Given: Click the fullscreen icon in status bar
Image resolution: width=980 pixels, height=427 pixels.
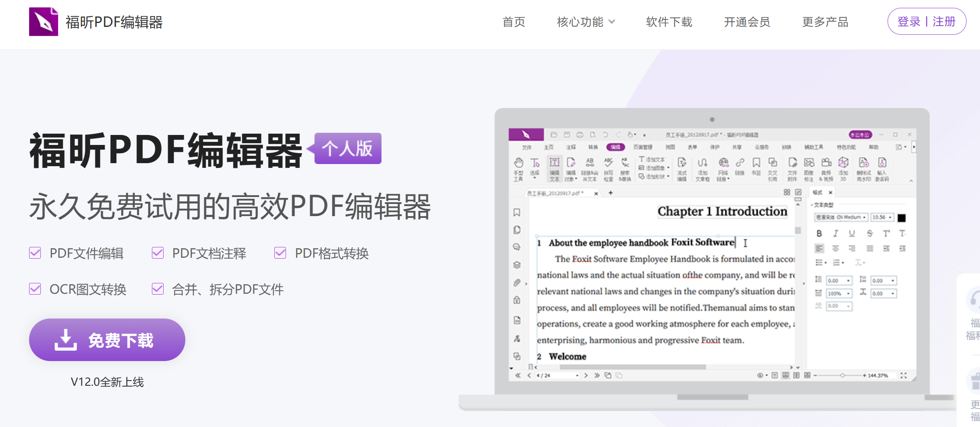Looking at the screenshot, I should 904,375.
